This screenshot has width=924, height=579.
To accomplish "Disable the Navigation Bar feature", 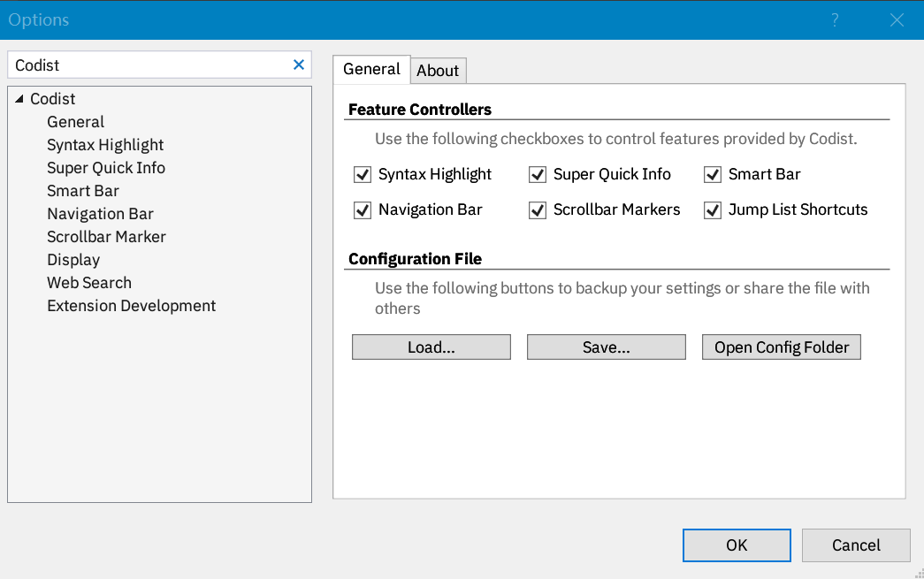I will click(362, 210).
